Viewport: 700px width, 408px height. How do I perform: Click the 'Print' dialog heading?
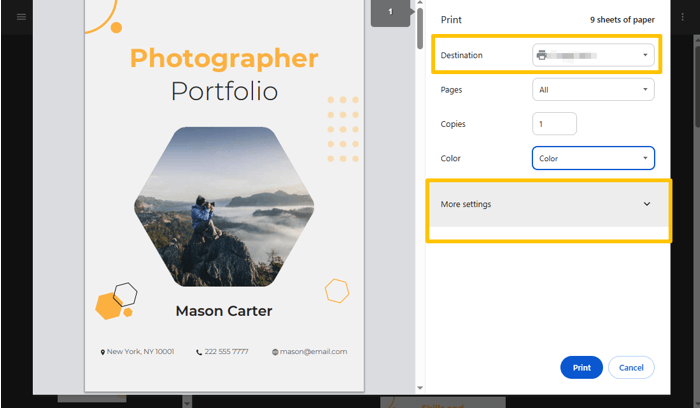(x=451, y=20)
